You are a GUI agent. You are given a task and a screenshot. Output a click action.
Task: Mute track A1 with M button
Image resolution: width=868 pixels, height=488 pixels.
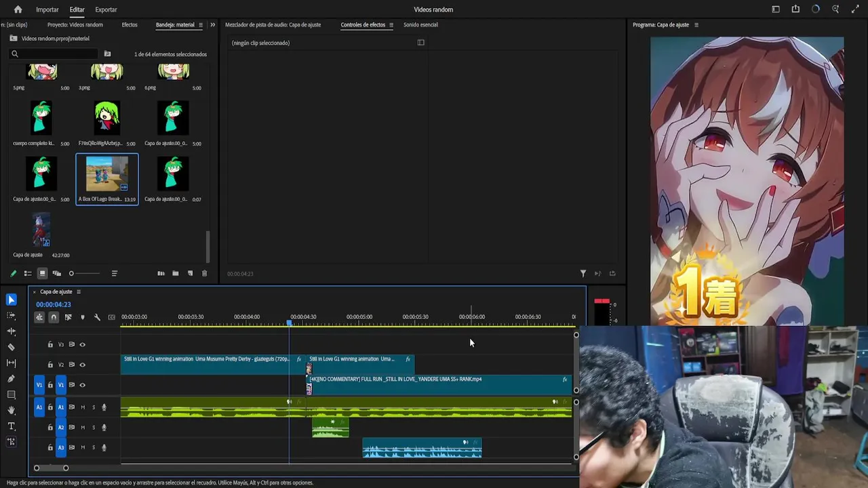83,407
